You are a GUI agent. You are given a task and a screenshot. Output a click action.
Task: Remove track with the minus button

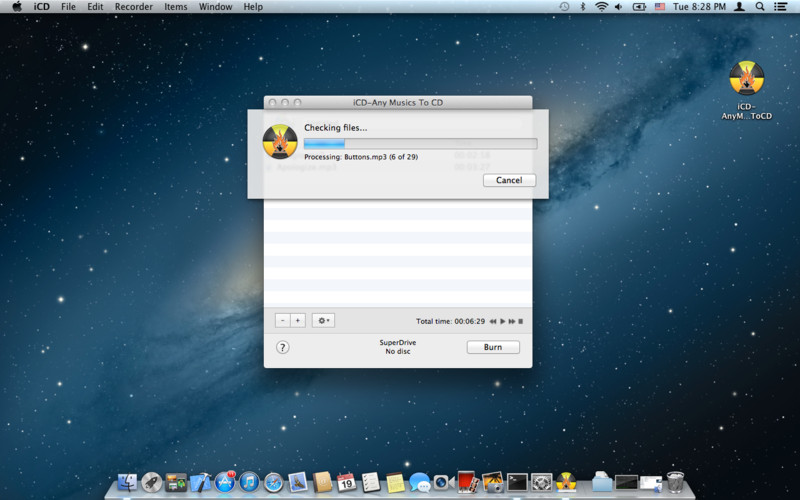[283, 320]
